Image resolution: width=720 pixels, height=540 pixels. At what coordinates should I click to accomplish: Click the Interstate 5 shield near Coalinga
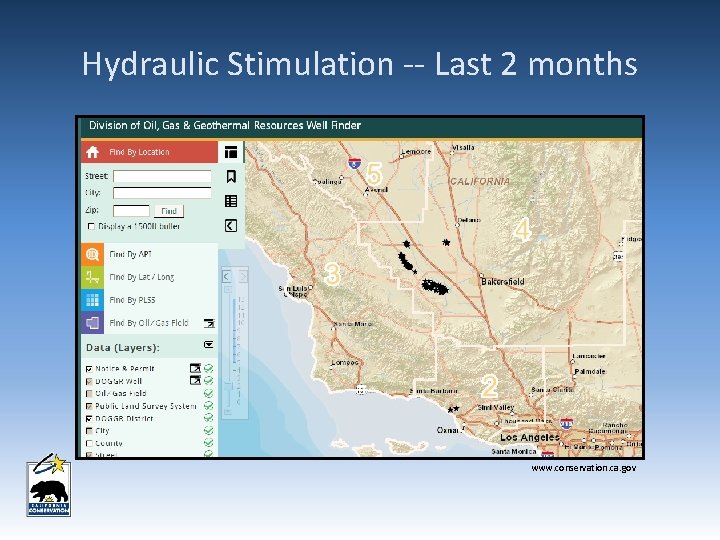click(x=354, y=163)
